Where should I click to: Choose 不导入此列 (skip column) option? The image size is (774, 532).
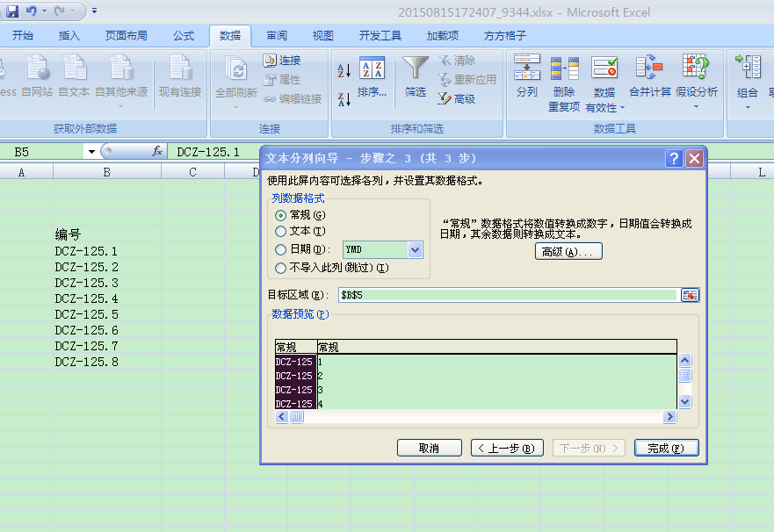click(281, 268)
